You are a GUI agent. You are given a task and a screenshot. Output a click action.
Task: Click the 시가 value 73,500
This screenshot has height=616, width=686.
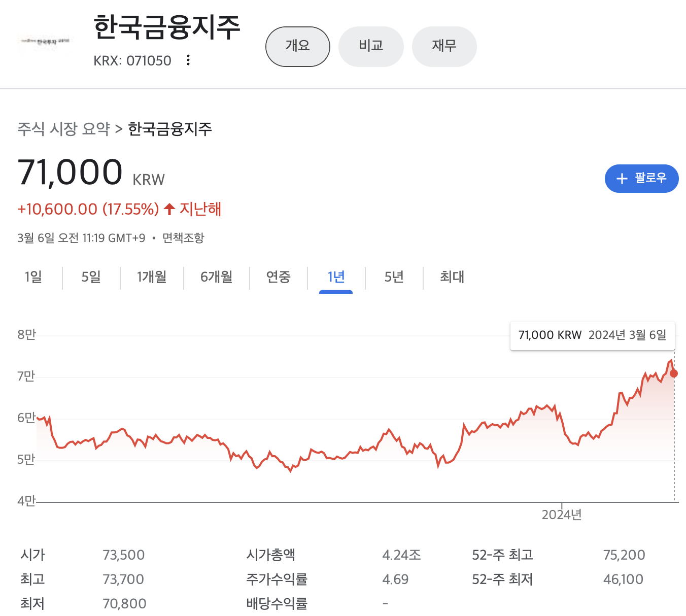tap(124, 555)
